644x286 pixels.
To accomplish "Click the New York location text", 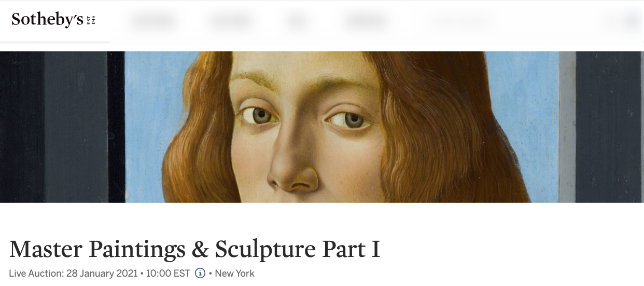I will (x=234, y=273).
